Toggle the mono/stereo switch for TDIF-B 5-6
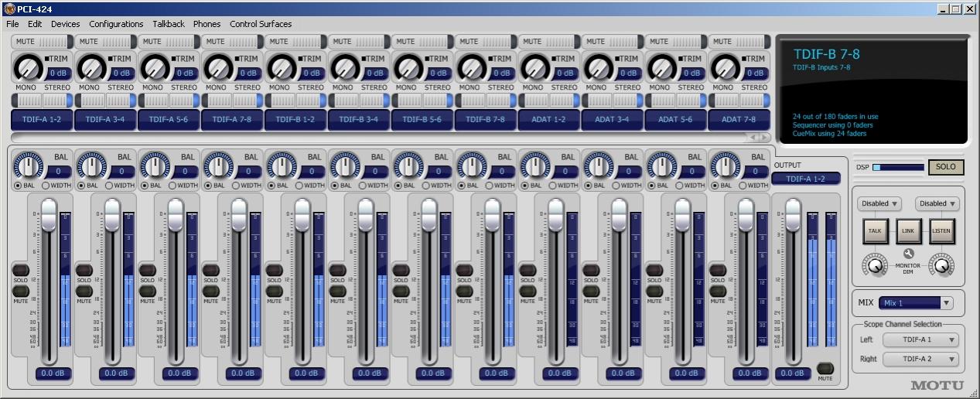980x399 pixels. coord(422,101)
